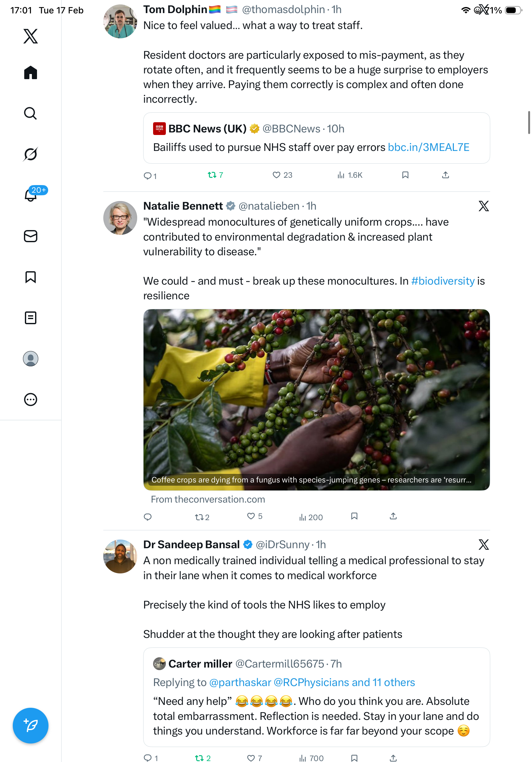Share Tom Dolphin's post
The width and height of the screenshot is (532, 762).
click(x=446, y=175)
